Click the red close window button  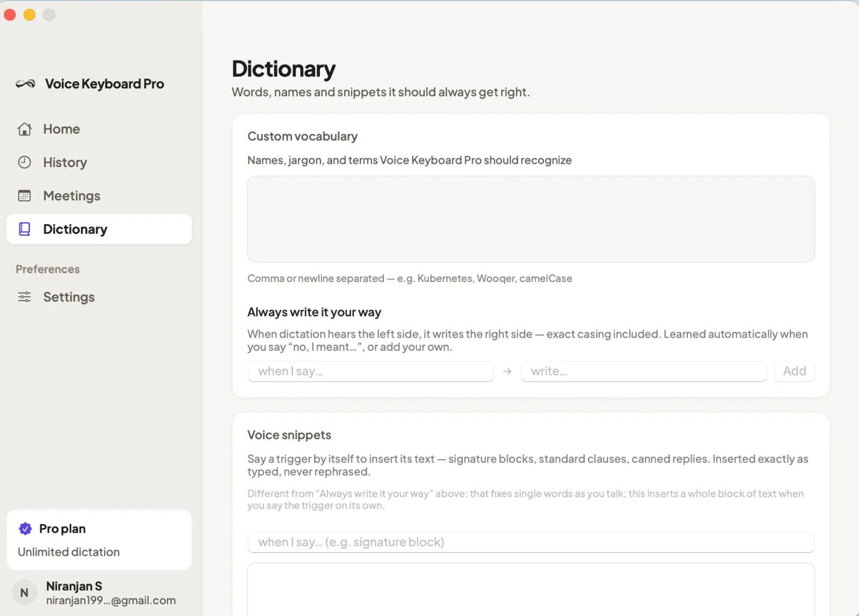tap(10, 15)
